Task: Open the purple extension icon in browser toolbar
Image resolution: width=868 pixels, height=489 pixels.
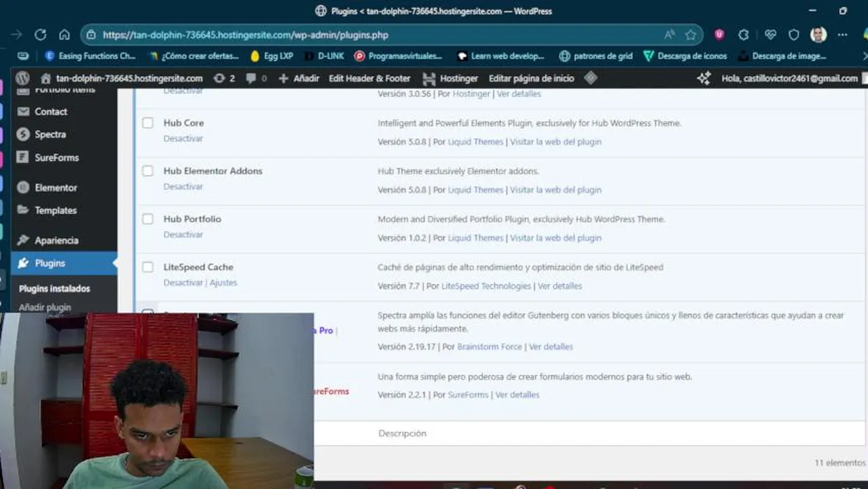Action: pyautogui.click(x=719, y=35)
